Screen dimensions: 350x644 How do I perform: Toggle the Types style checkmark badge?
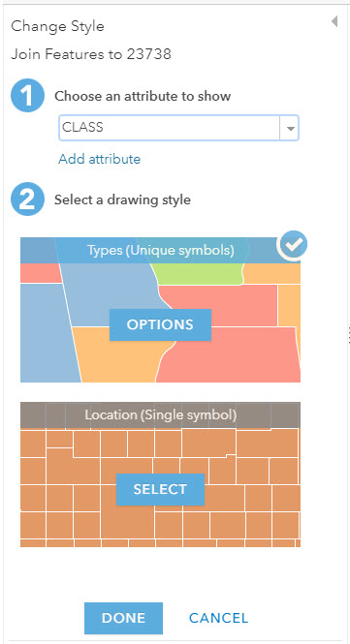click(x=292, y=246)
